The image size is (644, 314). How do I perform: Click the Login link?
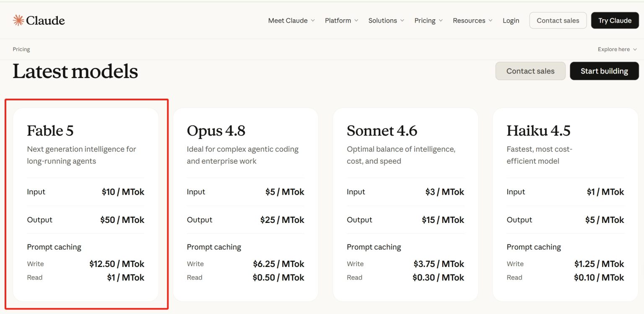coord(511,21)
